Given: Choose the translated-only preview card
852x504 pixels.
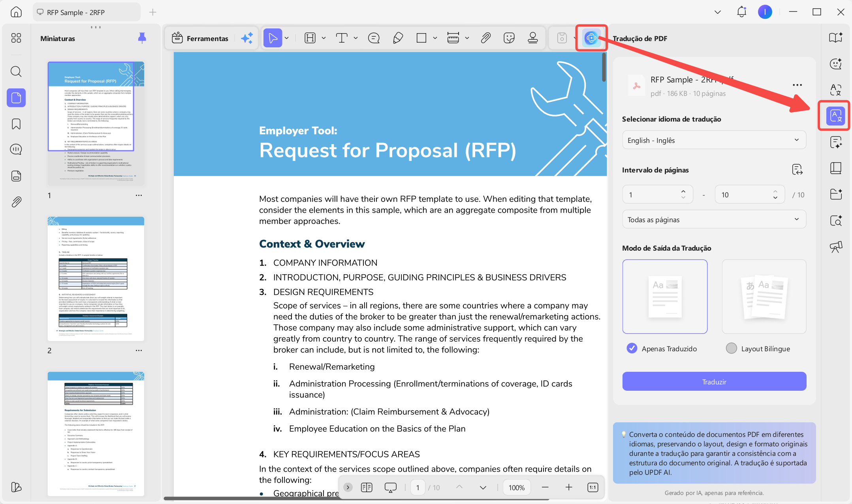Looking at the screenshot, I should [x=665, y=296].
